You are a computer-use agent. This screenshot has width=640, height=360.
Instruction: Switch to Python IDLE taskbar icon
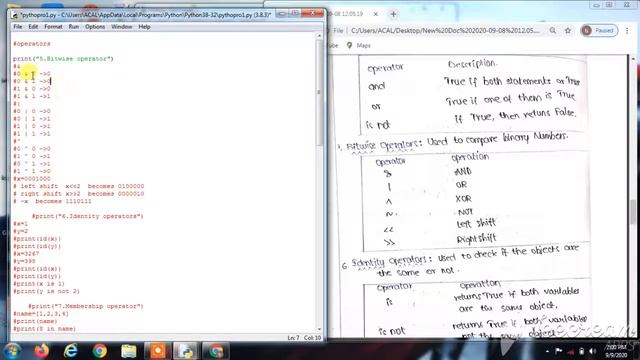[x=187, y=351]
